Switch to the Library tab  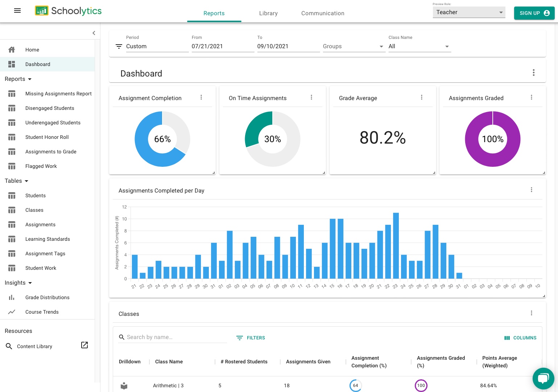click(268, 13)
